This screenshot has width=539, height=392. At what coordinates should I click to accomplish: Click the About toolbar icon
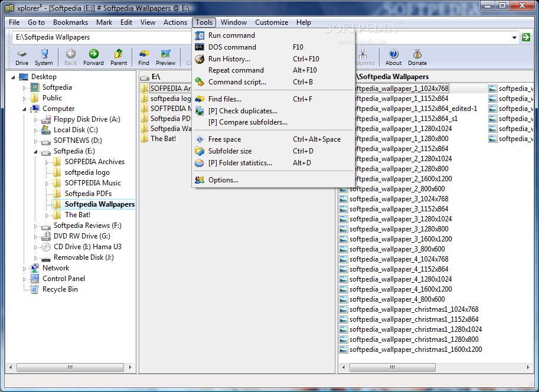(x=394, y=54)
